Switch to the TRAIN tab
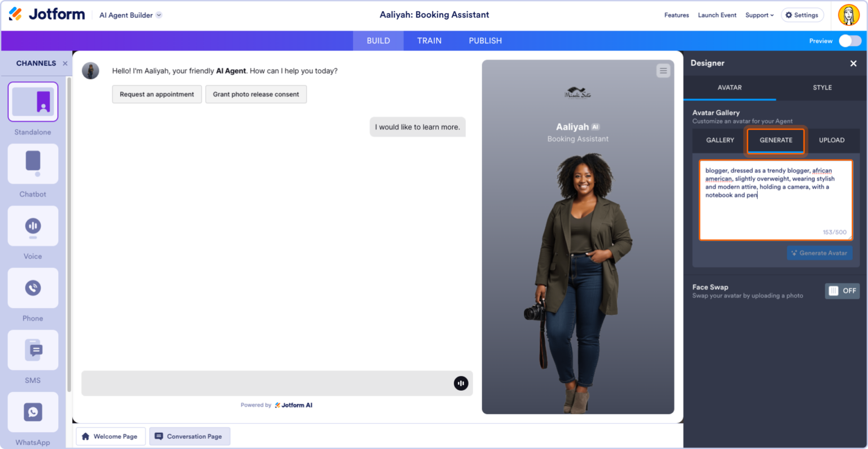 tap(429, 40)
